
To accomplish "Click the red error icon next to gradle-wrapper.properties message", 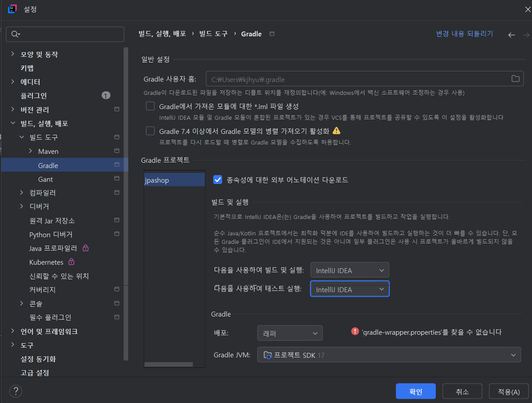I will [x=355, y=331].
